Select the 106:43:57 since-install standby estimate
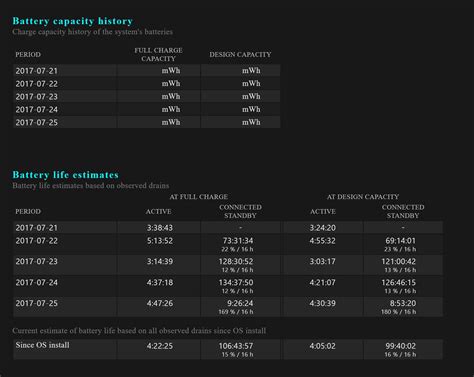Screen dimensions: 474x377 (236, 346)
